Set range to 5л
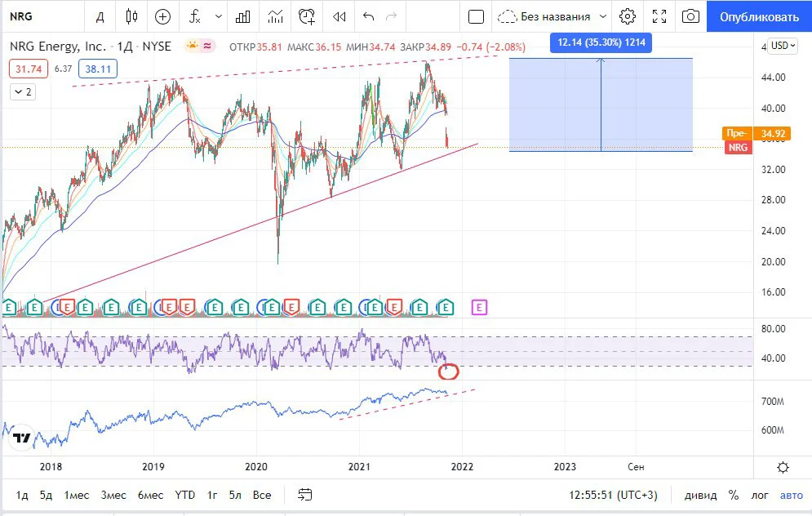 click(x=235, y=495)
